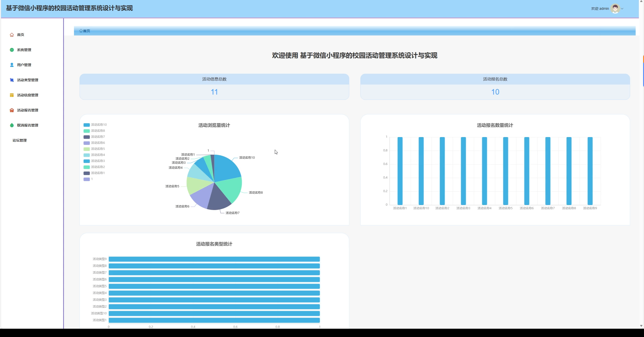This screenshot has height=337, width=644.
Task: Toggle 活动名称8 legend entry visibility
Action: click(98, 131)
